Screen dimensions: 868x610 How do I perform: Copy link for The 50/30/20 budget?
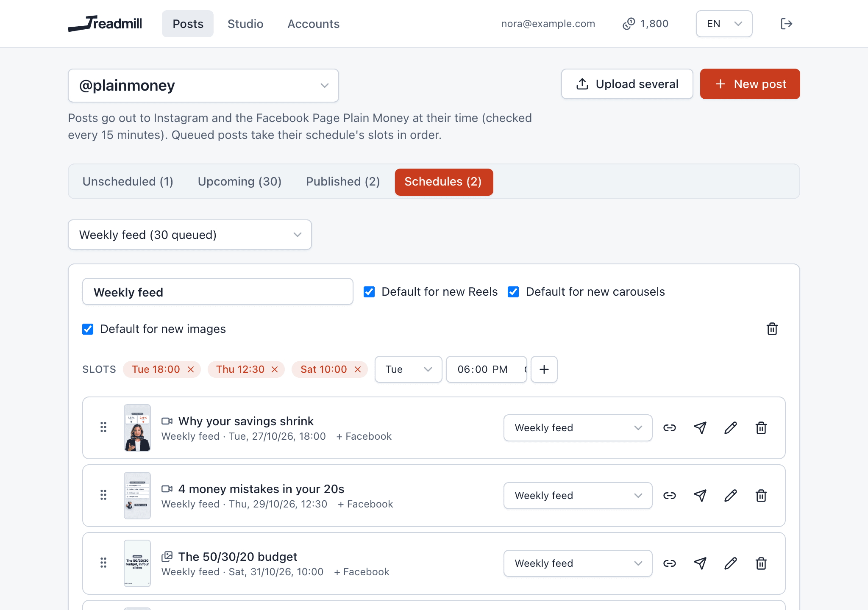click(x=670, y=563)
